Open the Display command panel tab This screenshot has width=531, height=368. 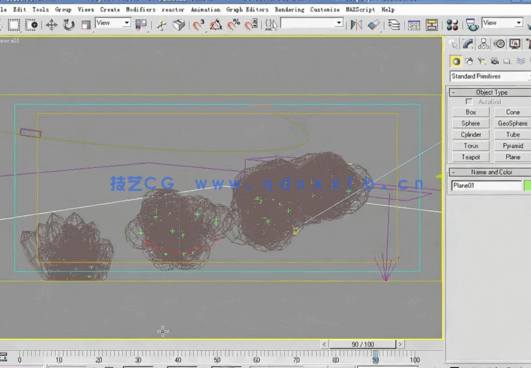515,44
